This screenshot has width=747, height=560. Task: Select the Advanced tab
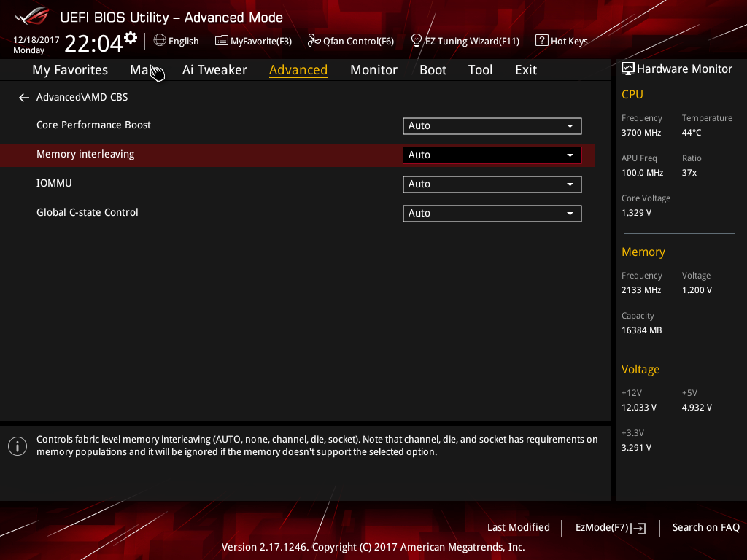(298, 70)
